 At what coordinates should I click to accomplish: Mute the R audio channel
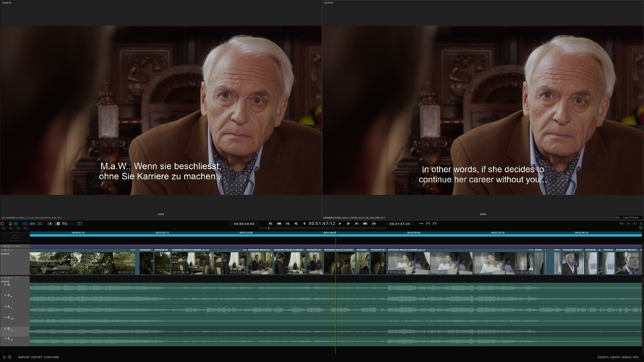(5, 295)
